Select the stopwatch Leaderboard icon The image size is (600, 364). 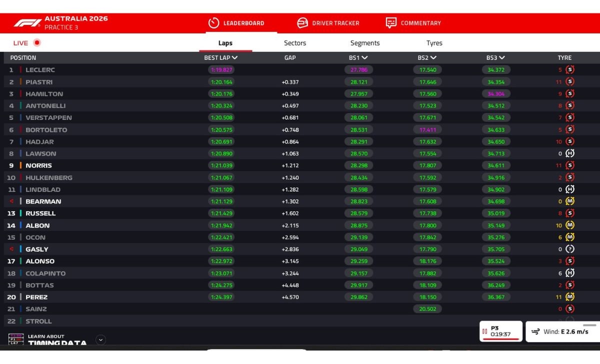point(214,22)
